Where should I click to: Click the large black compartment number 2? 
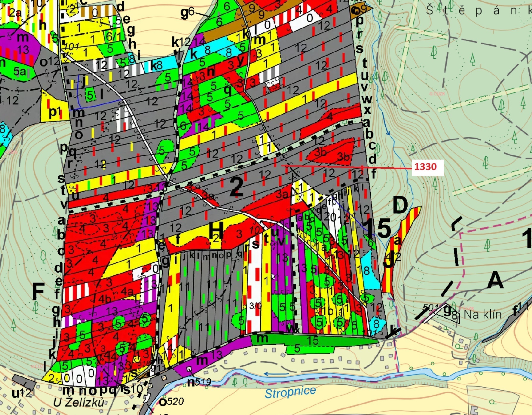click(x=237, y=187)
